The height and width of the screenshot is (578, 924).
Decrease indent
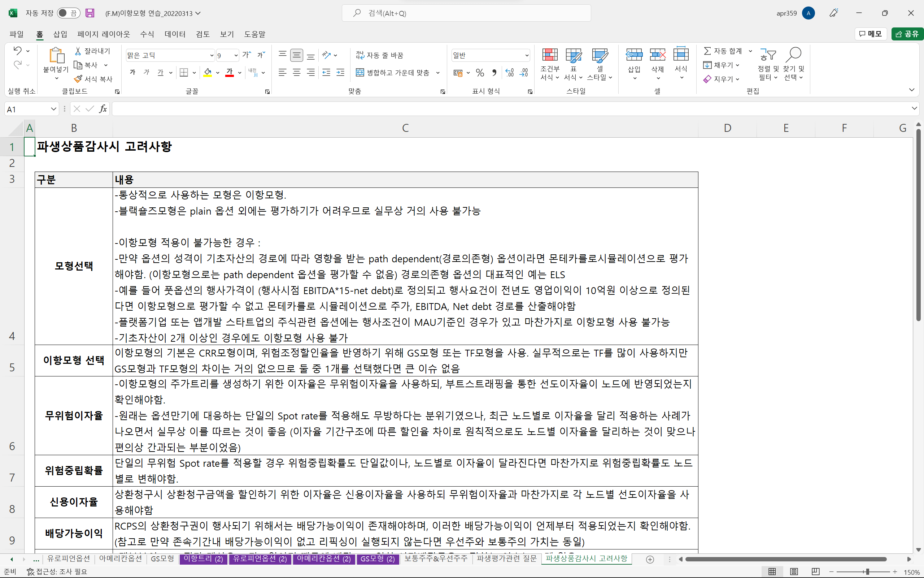click(326, 72)
